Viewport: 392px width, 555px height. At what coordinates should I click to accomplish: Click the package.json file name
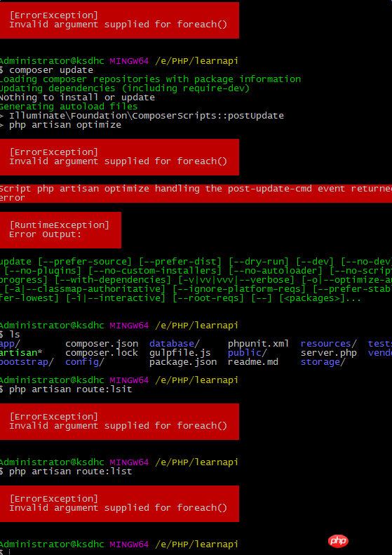(183, 362)
